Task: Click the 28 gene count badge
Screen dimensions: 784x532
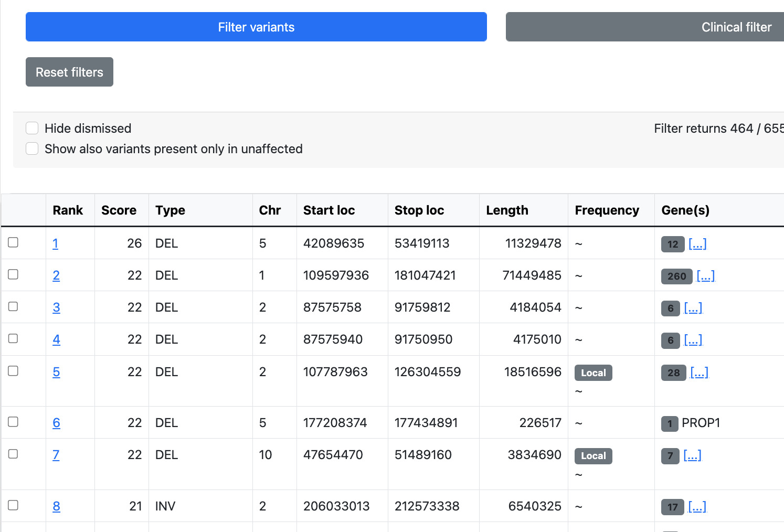Action: (674, 373)
